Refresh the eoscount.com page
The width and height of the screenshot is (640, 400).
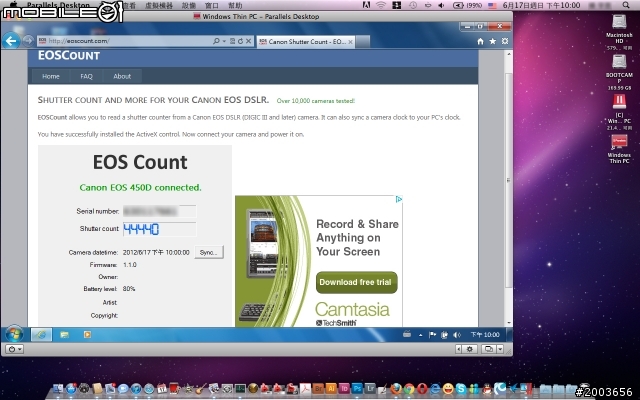pos(240,41)
